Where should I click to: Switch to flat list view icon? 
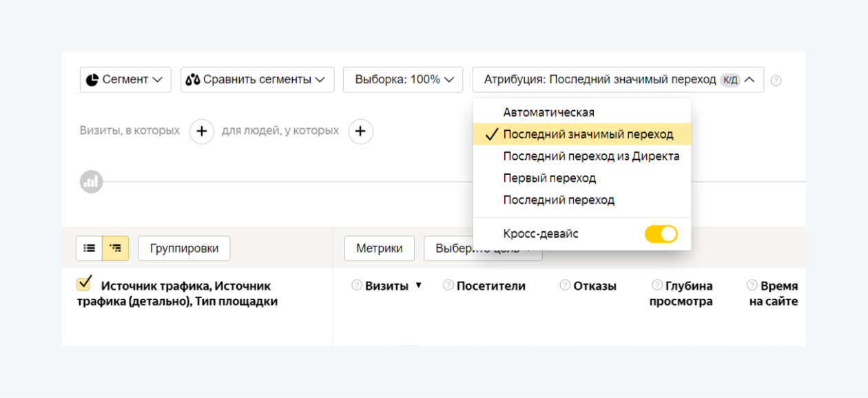point(90,248)
